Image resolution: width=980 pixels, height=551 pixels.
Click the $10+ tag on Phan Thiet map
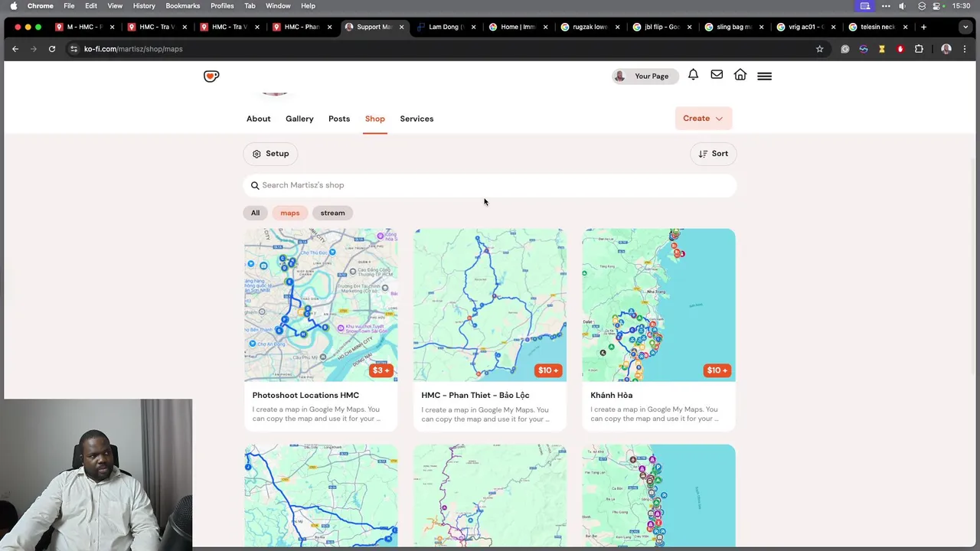coord(548,370)
